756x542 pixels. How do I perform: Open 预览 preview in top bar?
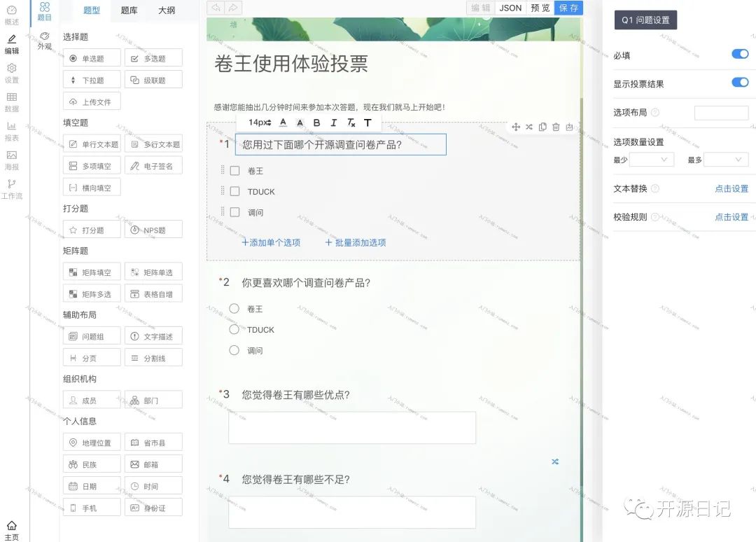540,8
